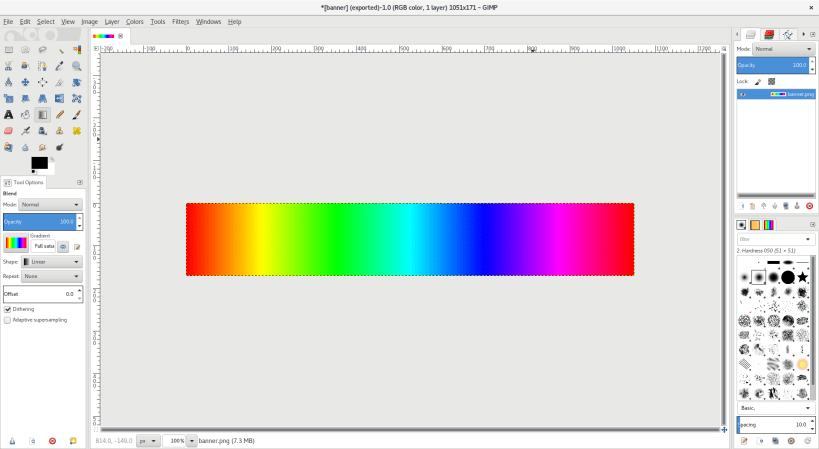
Task: Open the gradient editor edit icon
Action: point(77,247)
